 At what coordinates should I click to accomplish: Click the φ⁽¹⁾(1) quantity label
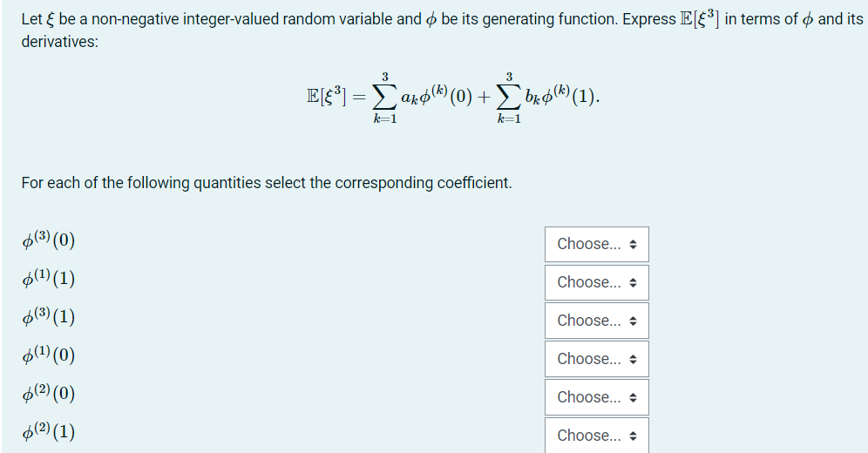point(48,278)
